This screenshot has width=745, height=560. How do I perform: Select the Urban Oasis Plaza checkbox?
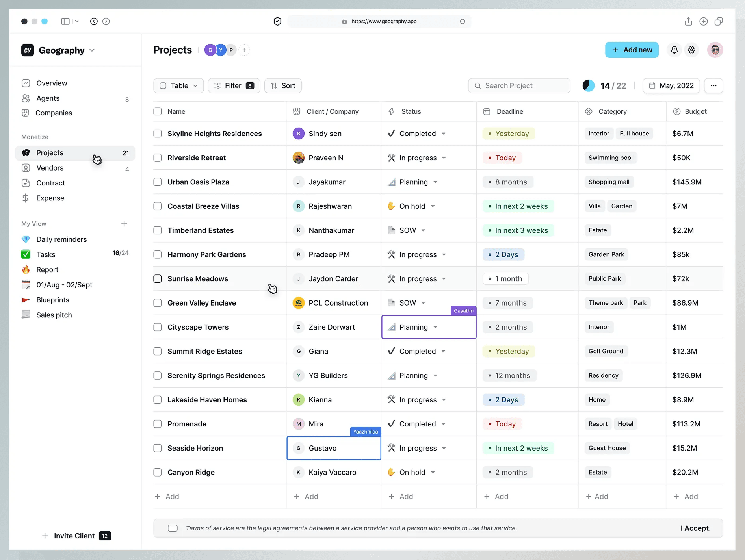click(x=158, y=182)
